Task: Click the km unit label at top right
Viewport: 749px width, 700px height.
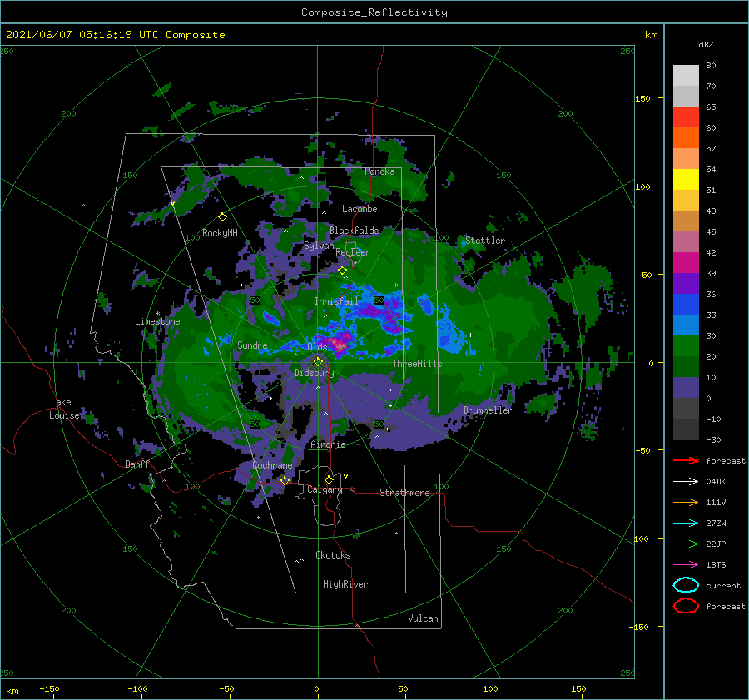Action: [651, 35]
